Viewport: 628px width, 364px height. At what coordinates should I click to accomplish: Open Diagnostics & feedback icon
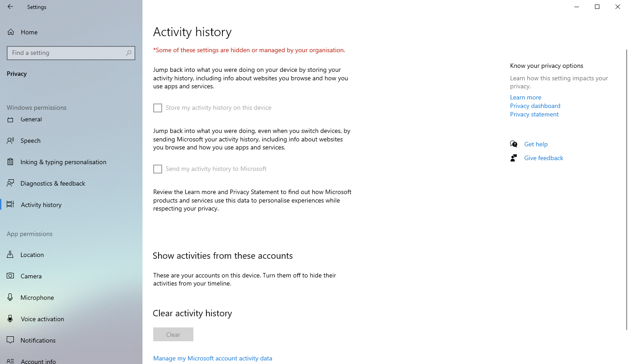click(x=10, y=183)
